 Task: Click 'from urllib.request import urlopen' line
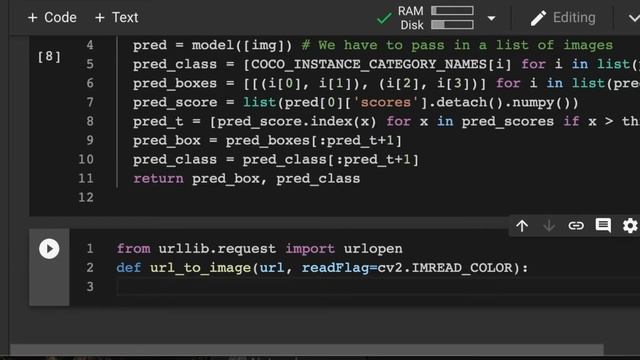(260, 249)
